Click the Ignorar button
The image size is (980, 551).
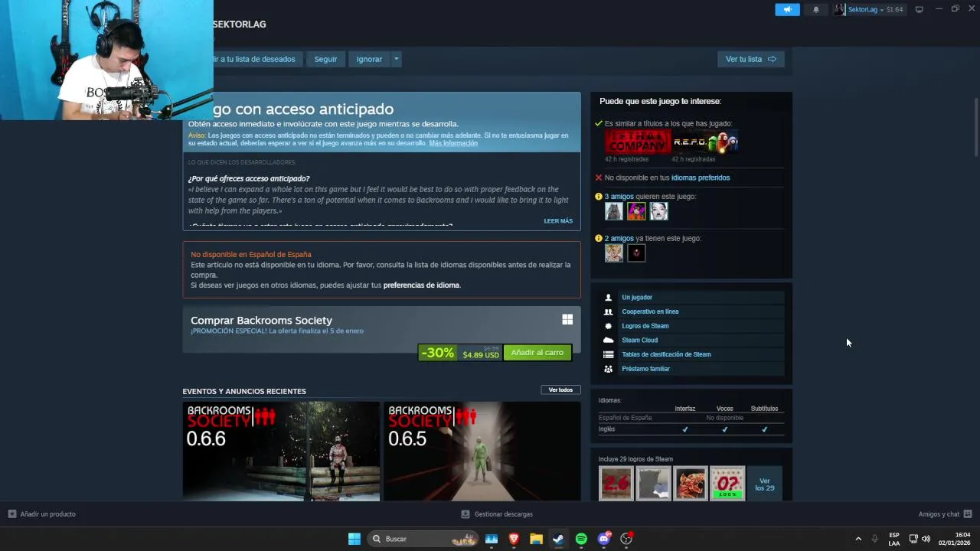tap(369, 59)
